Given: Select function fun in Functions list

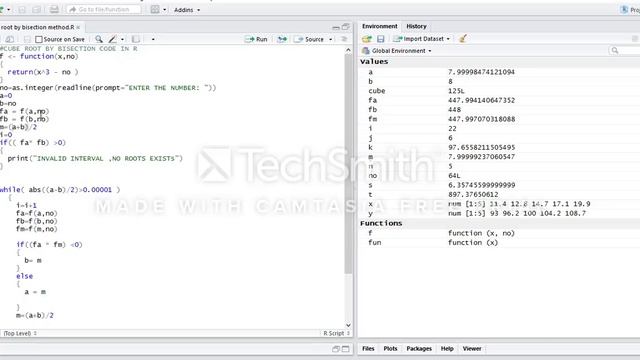Looking at the screenshot, I should [499, 242].
